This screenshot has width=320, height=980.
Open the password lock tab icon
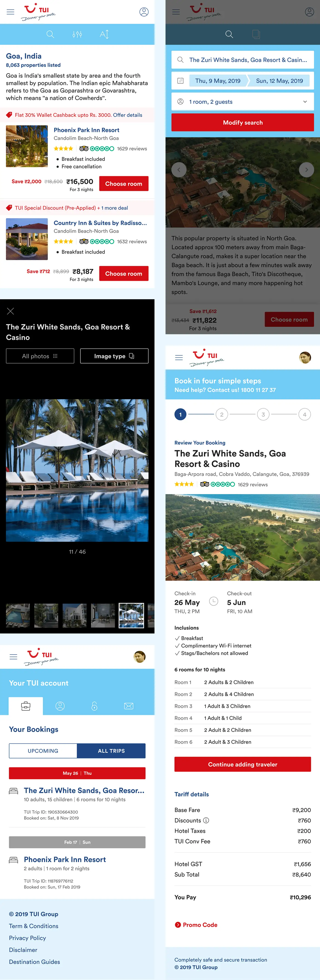(x=94, y=706)
